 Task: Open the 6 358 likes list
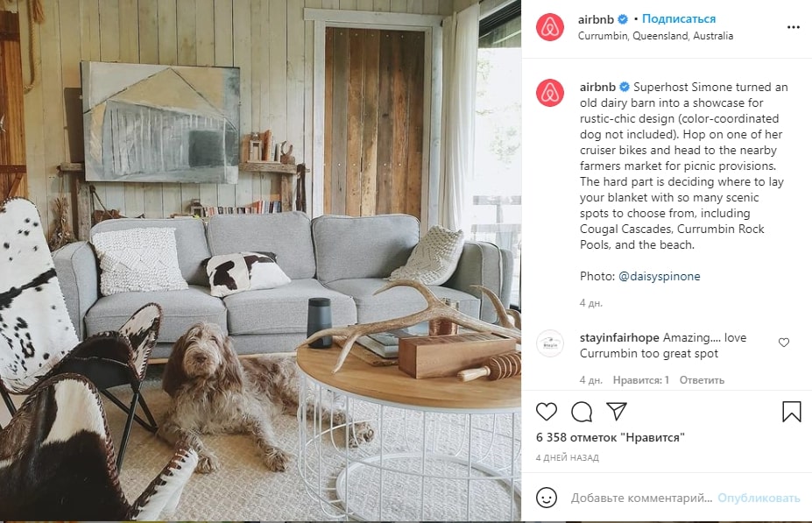[610, 437]
